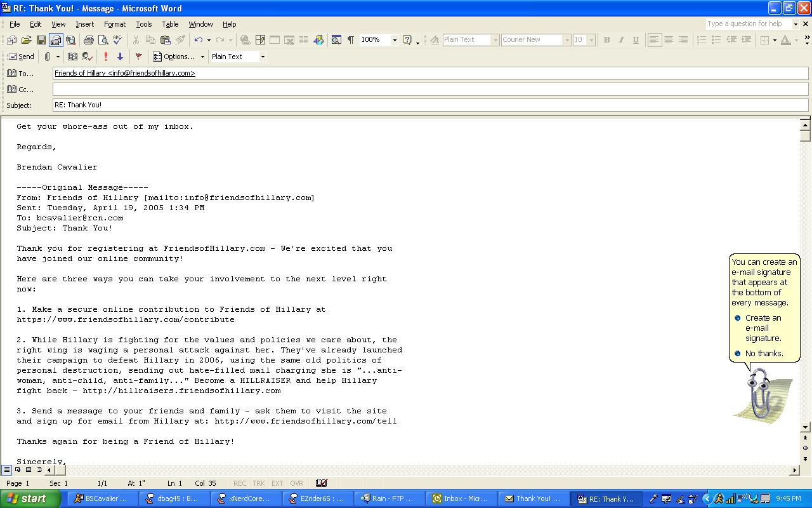This screenshot has height=508, width=812.
Task: Click the Paste clipboard icon
Action: pyautogui.click(x=166, y=40)
